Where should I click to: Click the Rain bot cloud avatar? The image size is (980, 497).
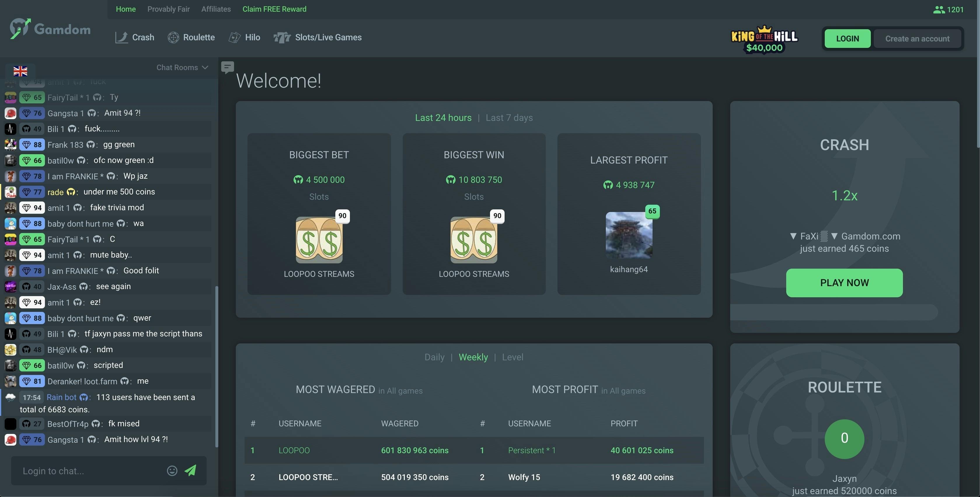coord(10,397)
